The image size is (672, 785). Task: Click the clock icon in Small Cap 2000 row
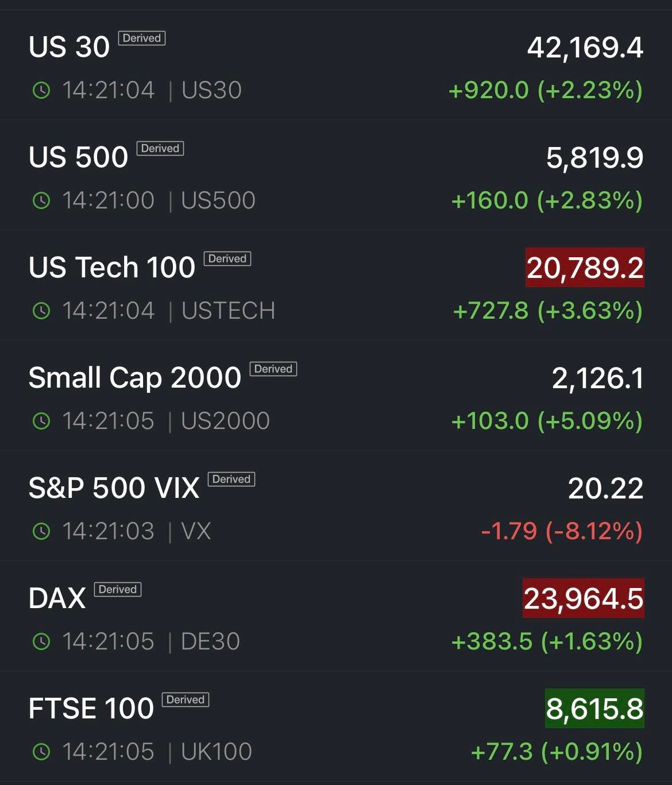[x=41, y=421]
